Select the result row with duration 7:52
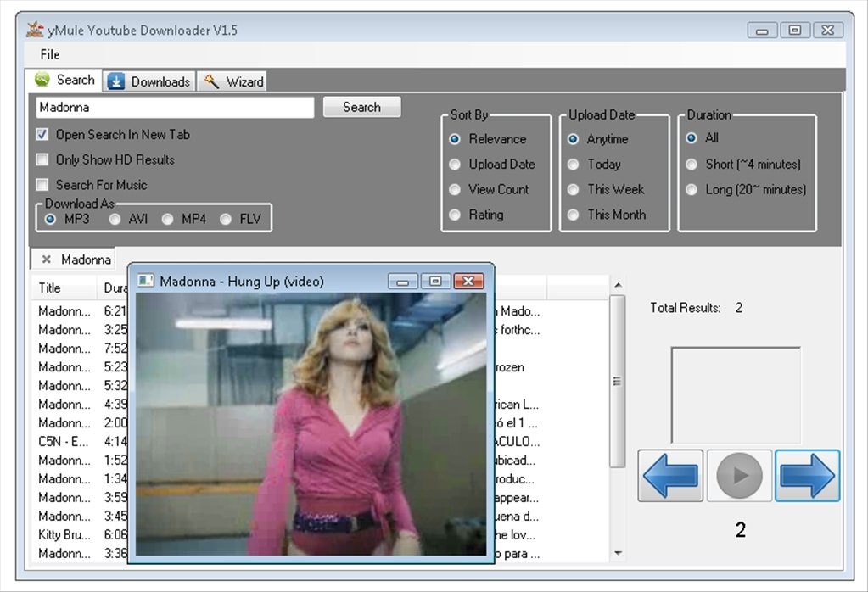The width and height of the screenshot is (868, 592). point(81,349)
